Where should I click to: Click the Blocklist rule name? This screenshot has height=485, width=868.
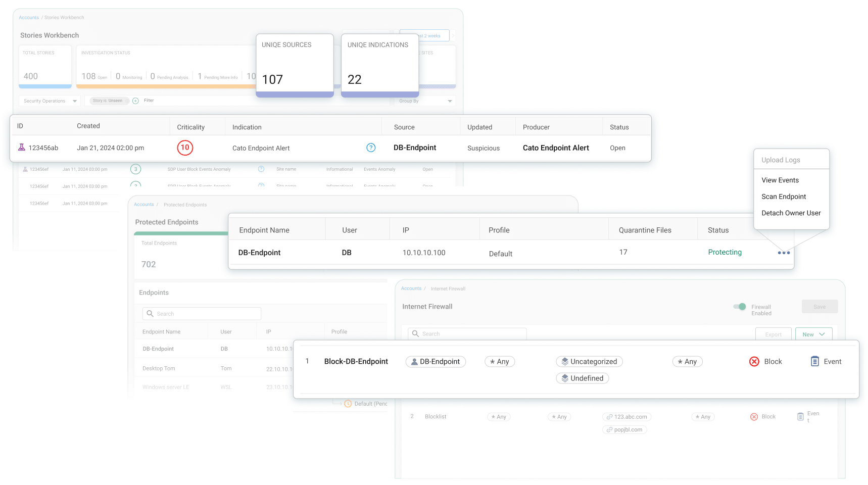coord(436,417)
